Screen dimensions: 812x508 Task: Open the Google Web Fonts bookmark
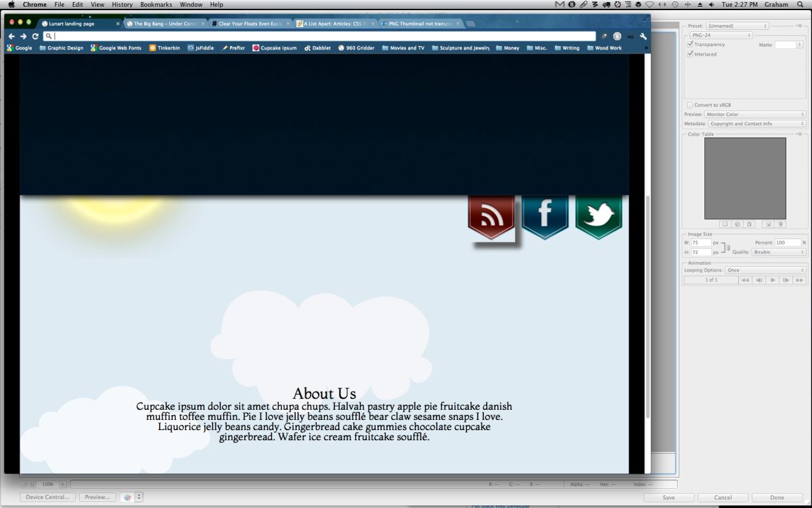click(116, 48)
